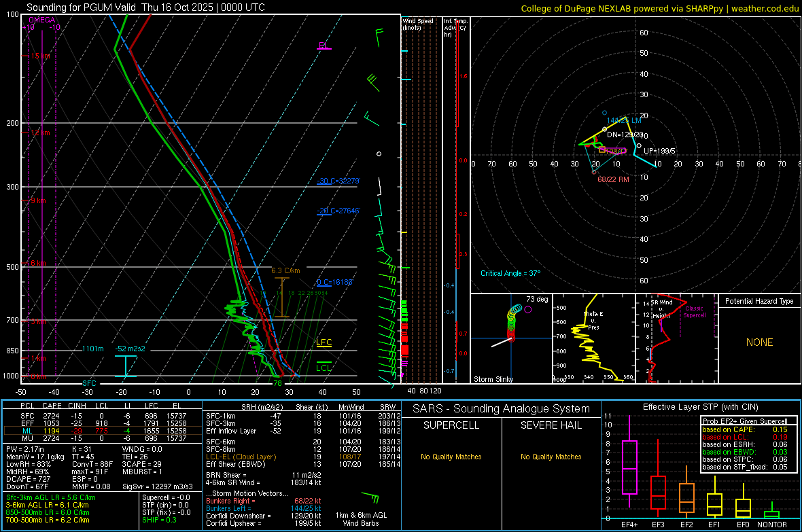Screen dimensions: 802x532
Task: Click the 'Prob EF2+ Given Supercell' header
Action: [745, 421]
